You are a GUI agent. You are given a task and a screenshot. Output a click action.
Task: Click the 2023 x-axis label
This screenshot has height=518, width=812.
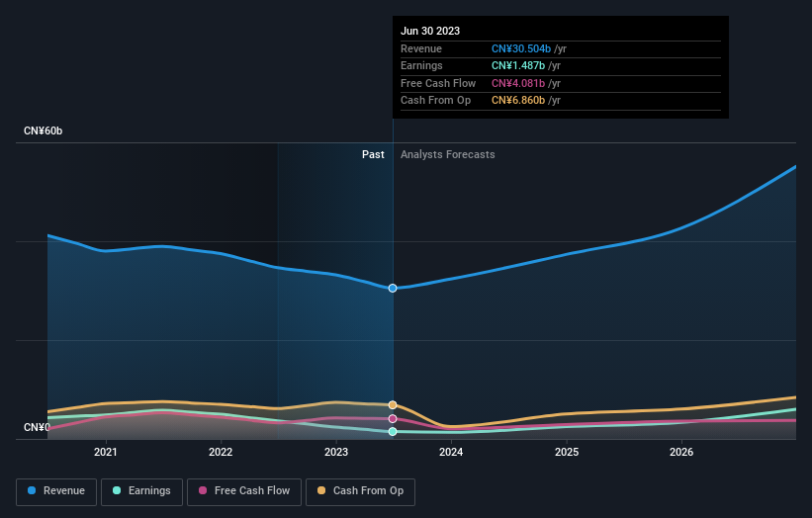(x=336, y=452)
